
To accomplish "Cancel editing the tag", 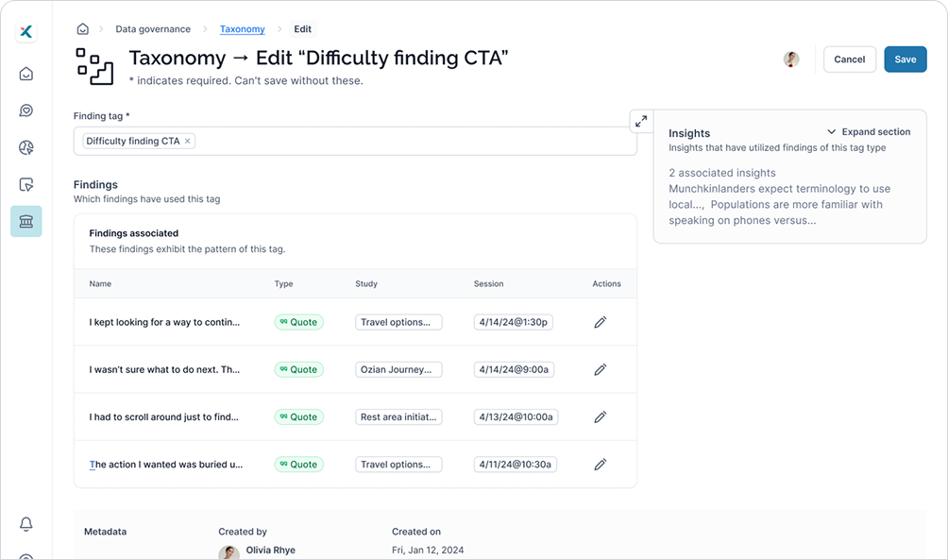I will [850, 59].
